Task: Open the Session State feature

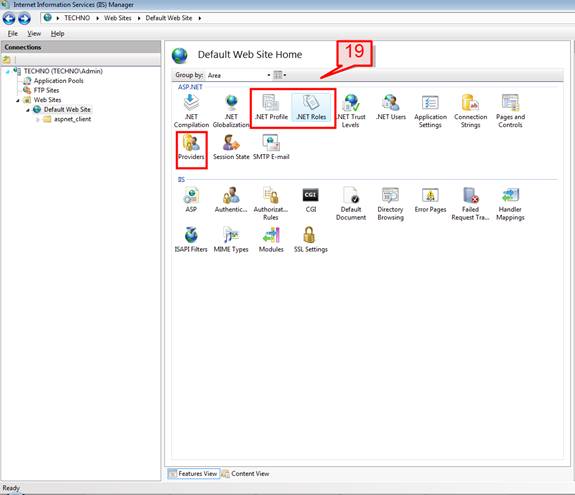Action: [x=231, y=147]
